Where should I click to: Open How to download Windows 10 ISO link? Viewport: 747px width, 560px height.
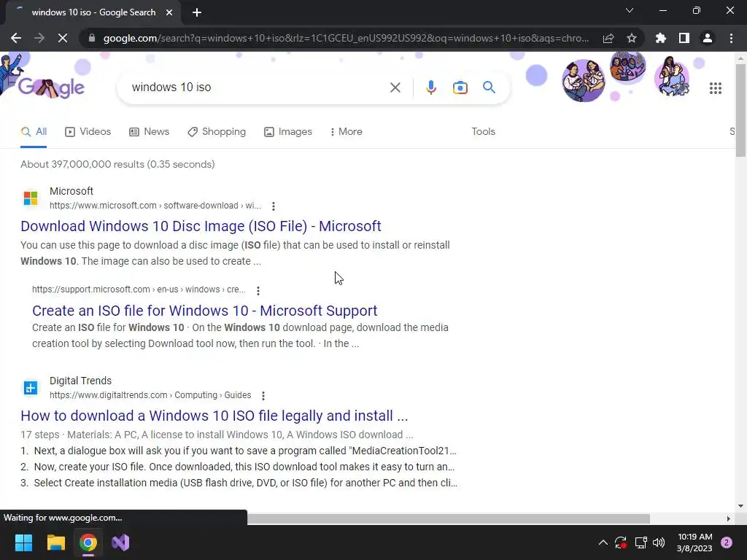click(214, 416)
